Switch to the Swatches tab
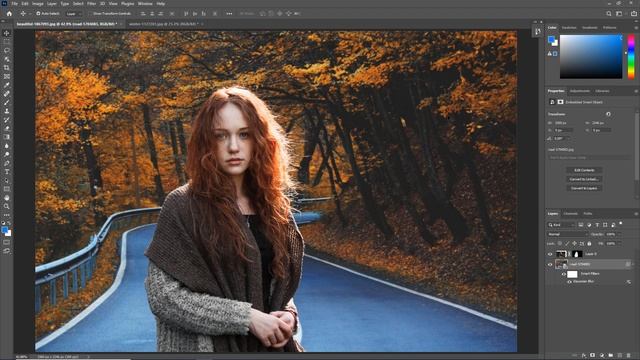 coord(569,28)
